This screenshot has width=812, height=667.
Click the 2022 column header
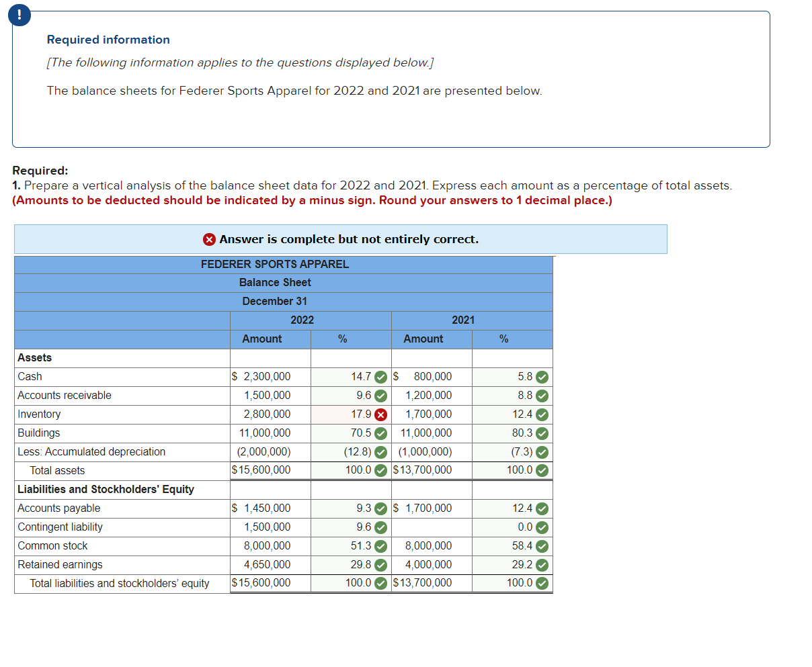tap(302, 320)
